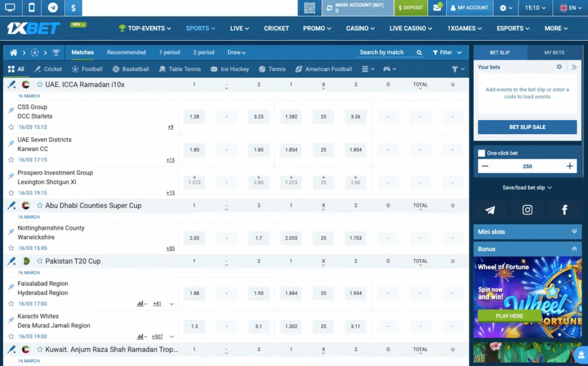This screenshot has height=366, width=588.
Task: Favorite the CSS Group vs DCC Starlets match
Action: (x=10, y=127)
